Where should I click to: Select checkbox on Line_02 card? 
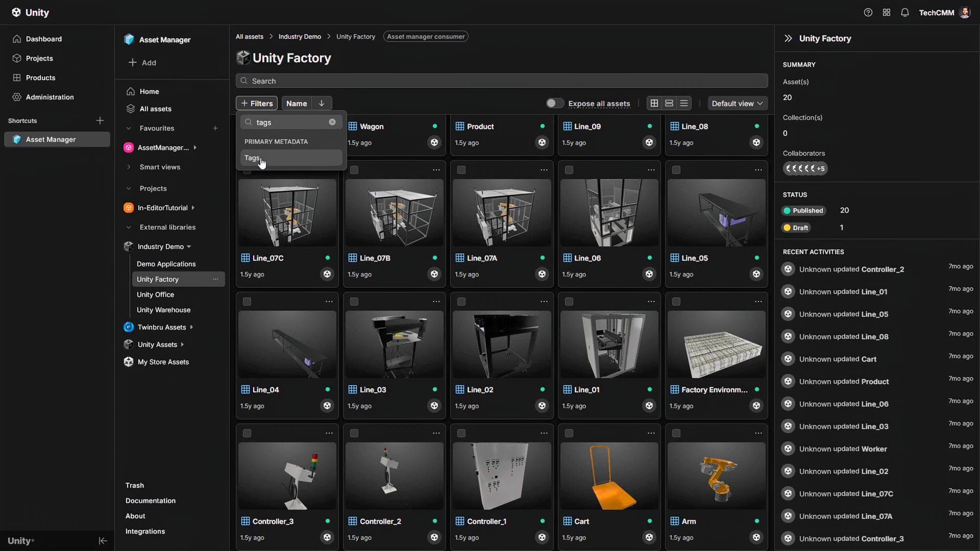pyautogui.click(x=461, y=302)
